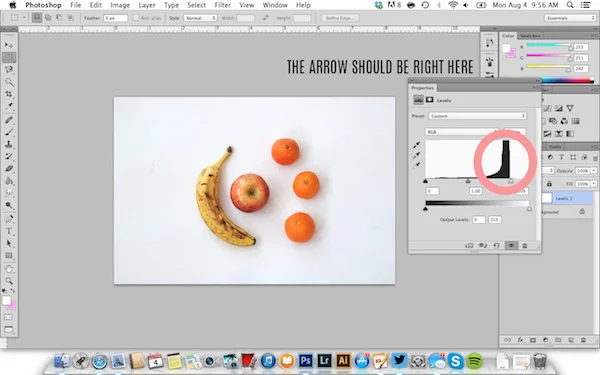Screen dimensions: 600x375
Task: Select the Type tool in toolbox
Action: (x=8, y=231)
